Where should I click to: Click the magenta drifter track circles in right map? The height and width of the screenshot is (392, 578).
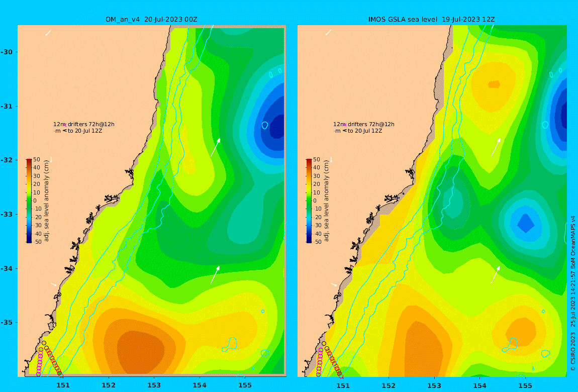point(320,361)
